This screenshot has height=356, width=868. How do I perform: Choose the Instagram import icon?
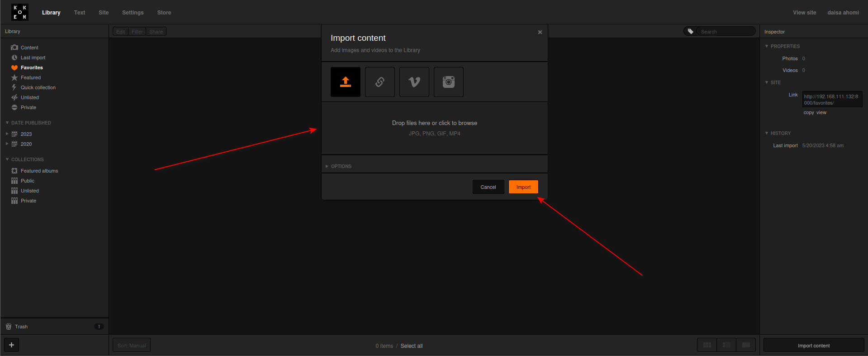coord(449,82)
